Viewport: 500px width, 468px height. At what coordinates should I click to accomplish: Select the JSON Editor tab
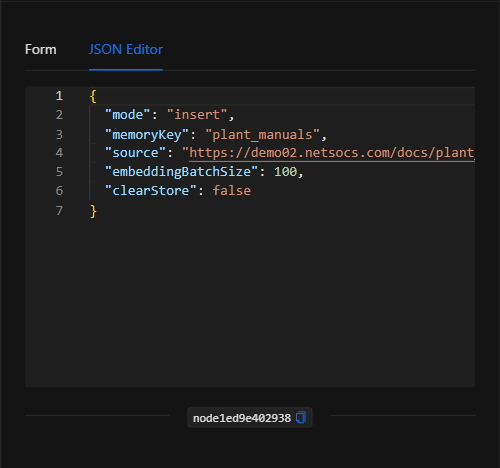pos(126,50)
